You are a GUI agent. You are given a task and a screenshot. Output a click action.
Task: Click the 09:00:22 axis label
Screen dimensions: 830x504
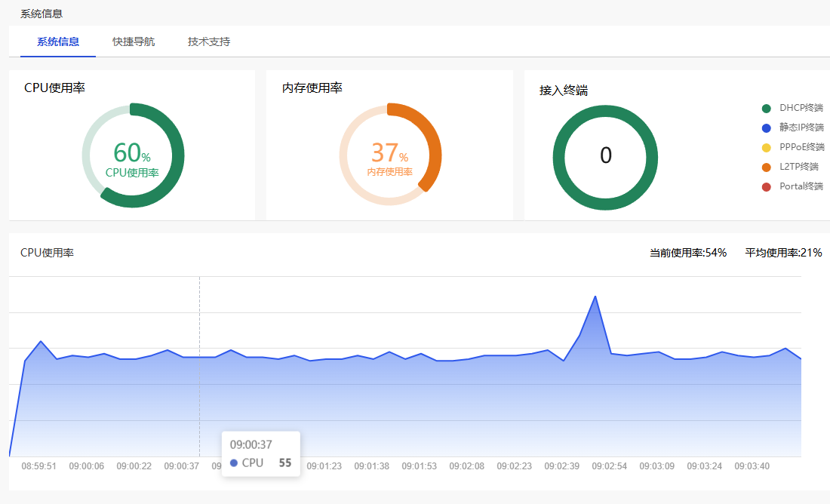click(x=134, y=466)
